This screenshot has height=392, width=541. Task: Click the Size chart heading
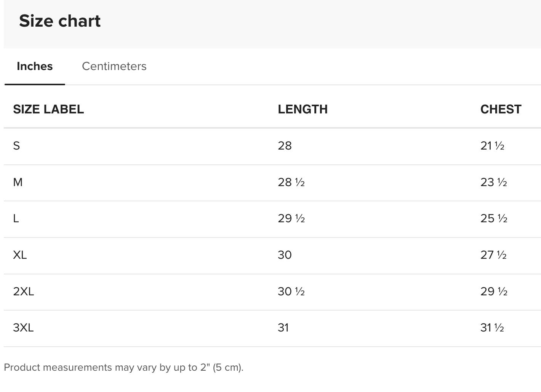click(x=60, y=21)
